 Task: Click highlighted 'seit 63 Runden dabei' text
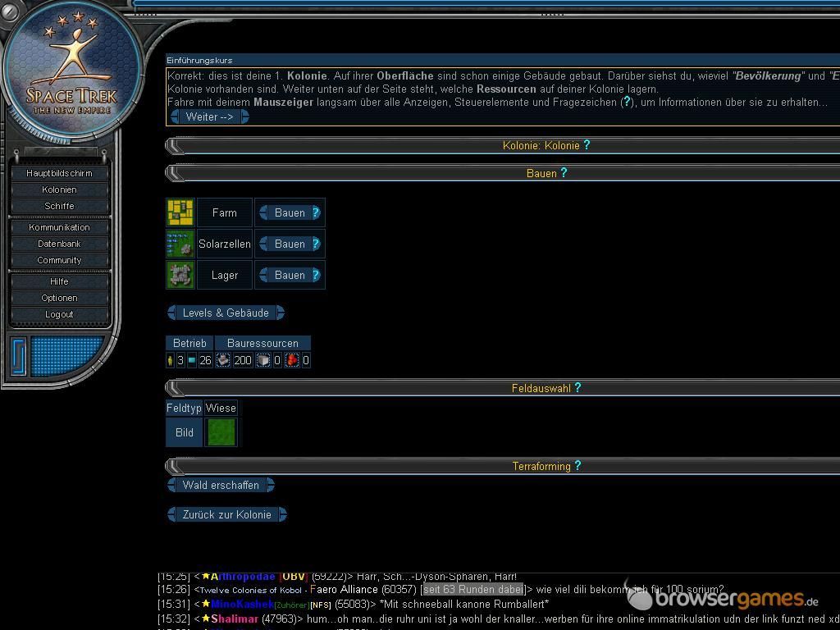(473, 589)
